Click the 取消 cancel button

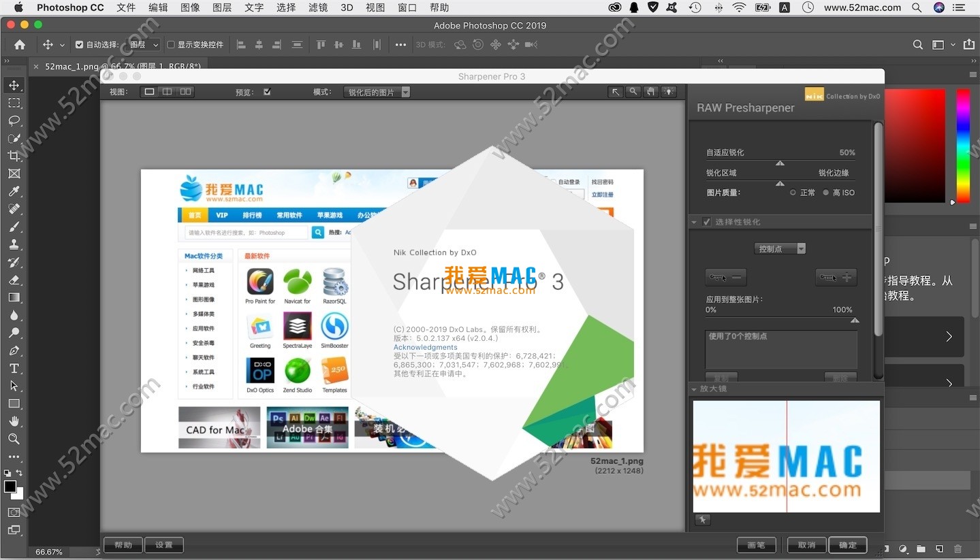click(807, 545)
